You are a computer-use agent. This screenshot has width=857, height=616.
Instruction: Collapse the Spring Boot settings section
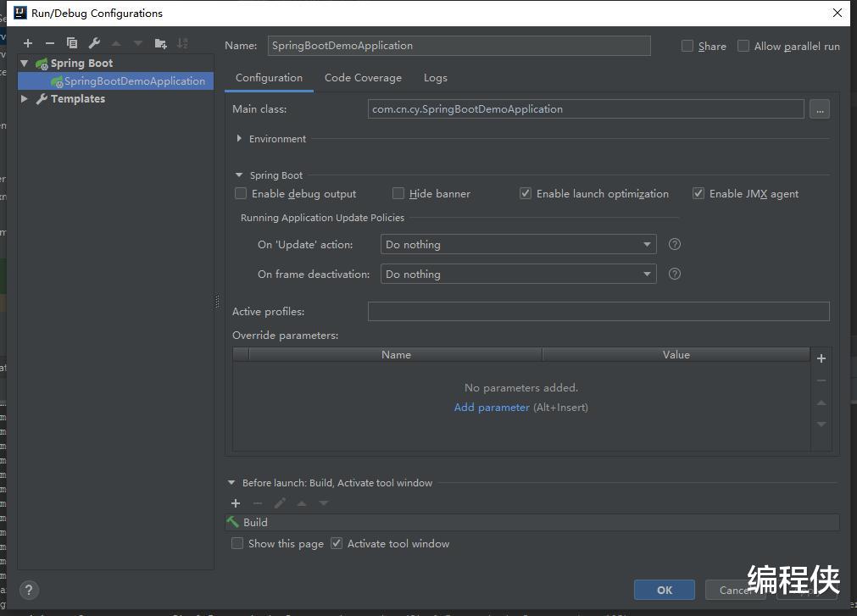point(239,175)
